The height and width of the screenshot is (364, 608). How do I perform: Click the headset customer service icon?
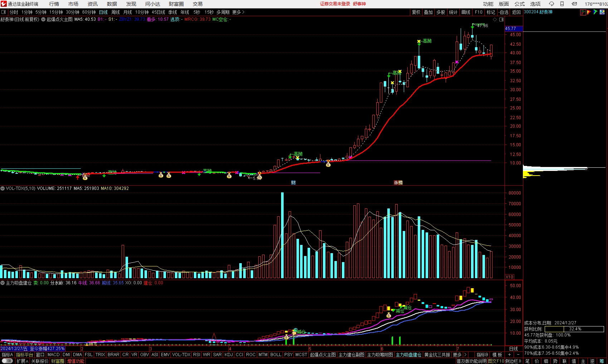[x=551, y=4]
